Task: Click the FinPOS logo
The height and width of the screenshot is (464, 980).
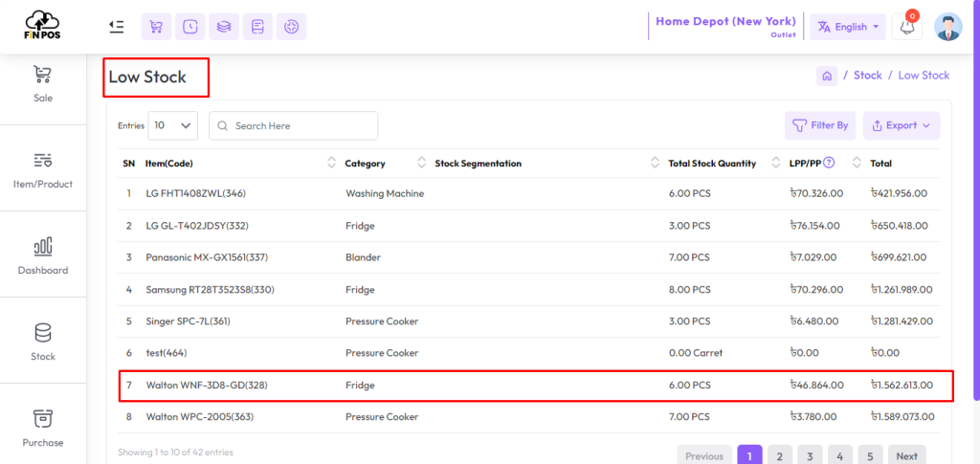Action: pyautogui.click(x=42, y=26)
